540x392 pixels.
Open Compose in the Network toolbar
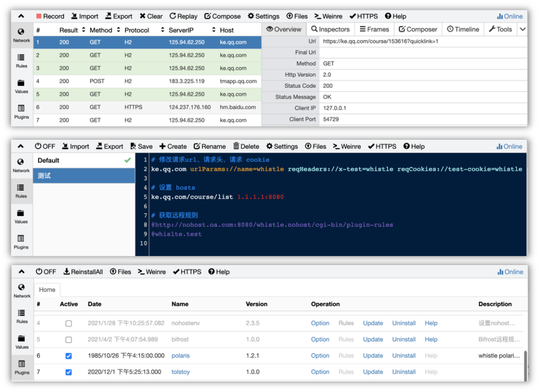tap(222, 16)
